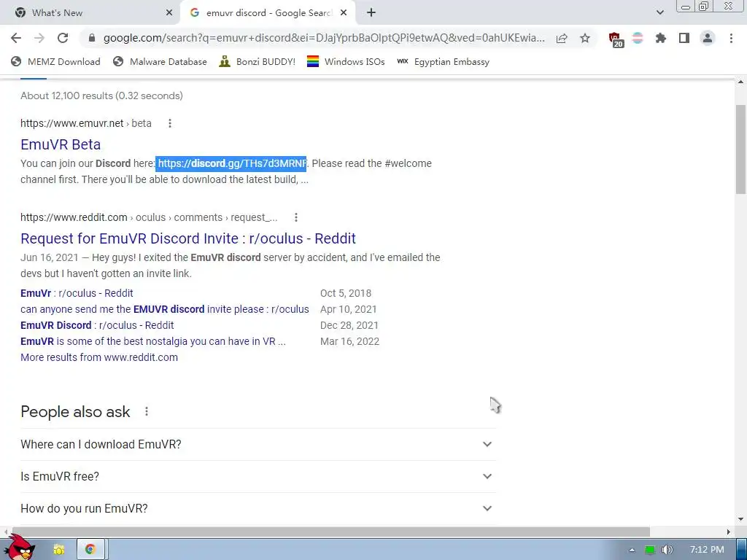This screenshot has width=747, height=560.
Task: Click the Oct 5, 2018 date text
Action: pyautogui.click(x=346, y=293)
